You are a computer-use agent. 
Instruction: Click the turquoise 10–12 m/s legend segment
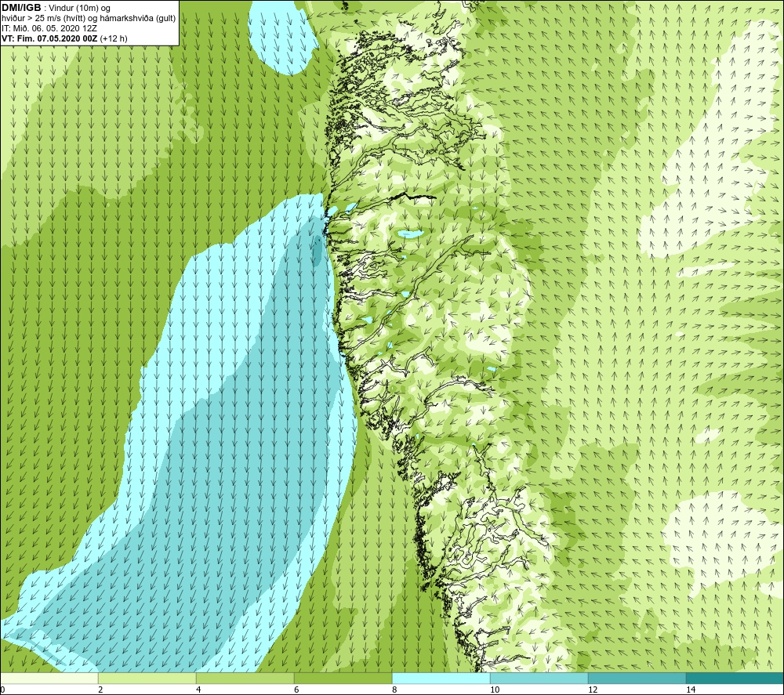pos(539,679)
